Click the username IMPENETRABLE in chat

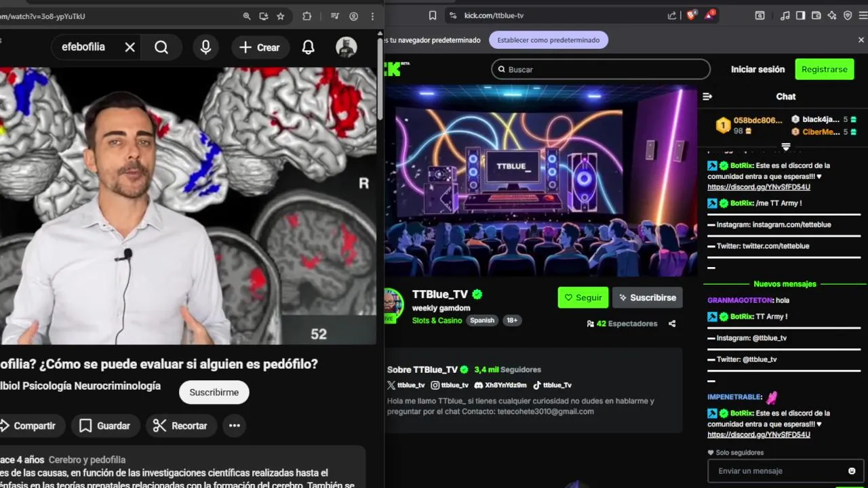(734, 397)
